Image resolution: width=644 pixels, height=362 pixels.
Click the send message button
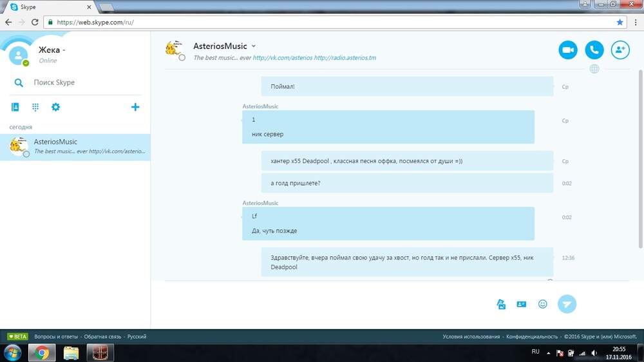(x=567, y=304)
